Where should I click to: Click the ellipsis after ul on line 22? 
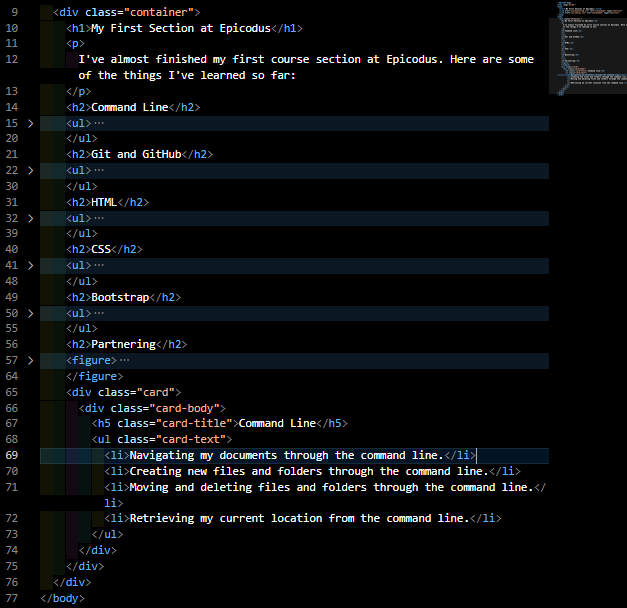[x=98, y=170]
